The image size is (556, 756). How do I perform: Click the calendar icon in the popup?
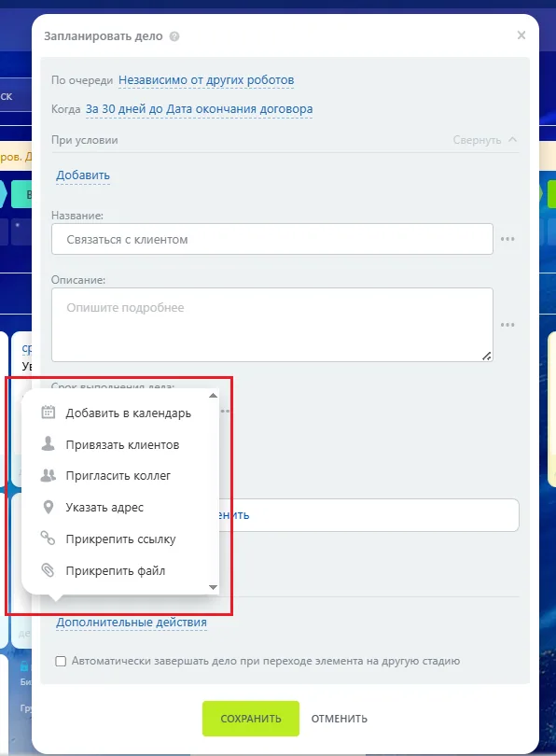[x=49, y=413]
